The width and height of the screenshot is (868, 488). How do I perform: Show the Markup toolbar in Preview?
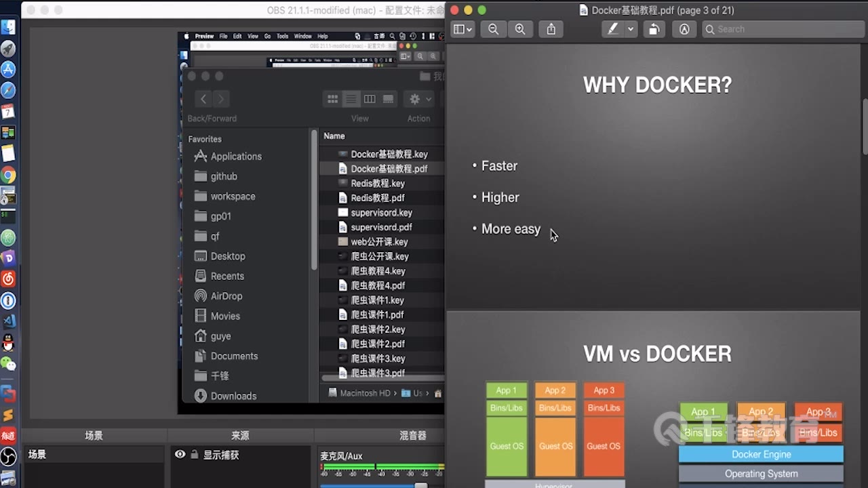(x=684, y=29)
